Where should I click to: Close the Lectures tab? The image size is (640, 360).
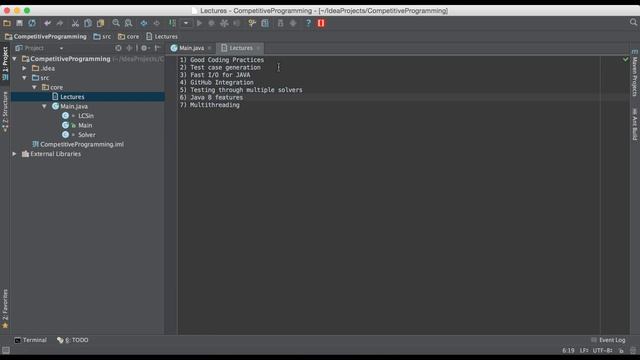pyautogui.click(x=258, y=48)
